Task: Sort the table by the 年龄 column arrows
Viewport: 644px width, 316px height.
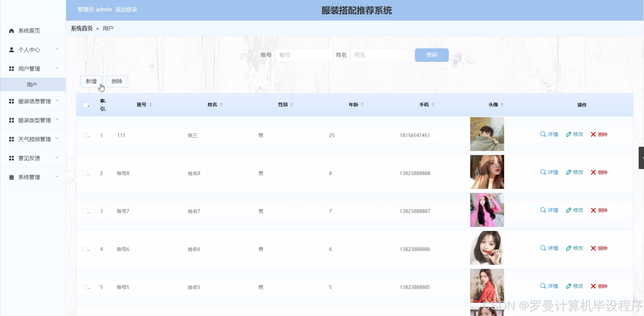Action: [x=362, y=105]
